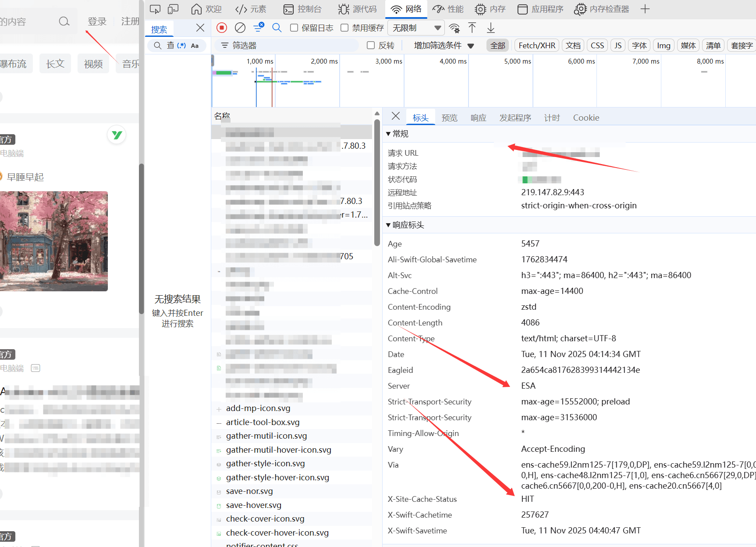Open the inspect element picker tool
This screenshot has width=756, height=547.
point(155,9)
